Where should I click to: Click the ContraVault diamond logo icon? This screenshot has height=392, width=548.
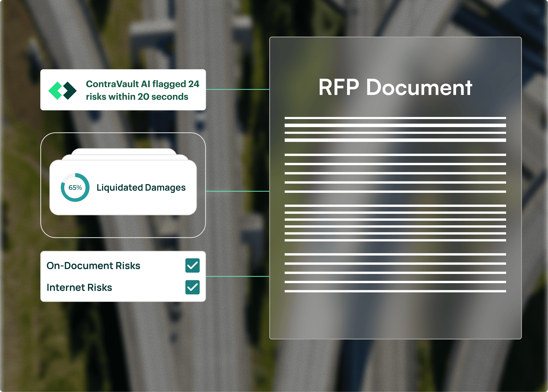pos(62,91)
